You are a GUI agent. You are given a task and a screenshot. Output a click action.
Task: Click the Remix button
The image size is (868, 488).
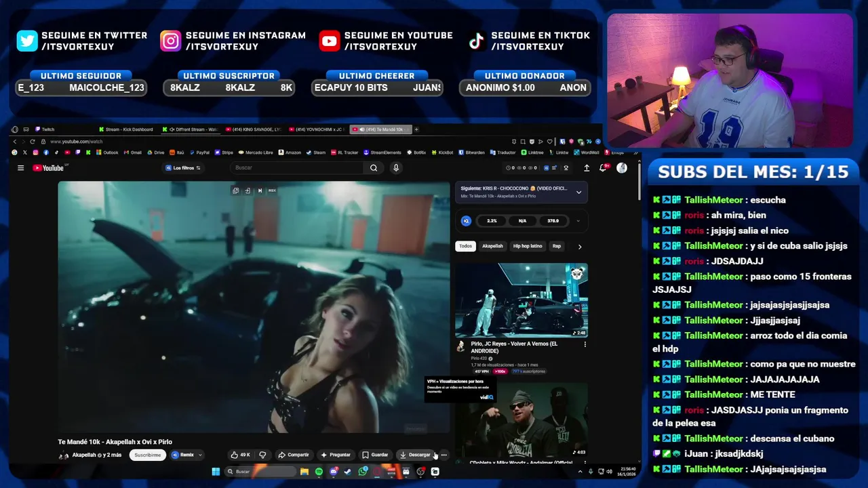point(182,455)
